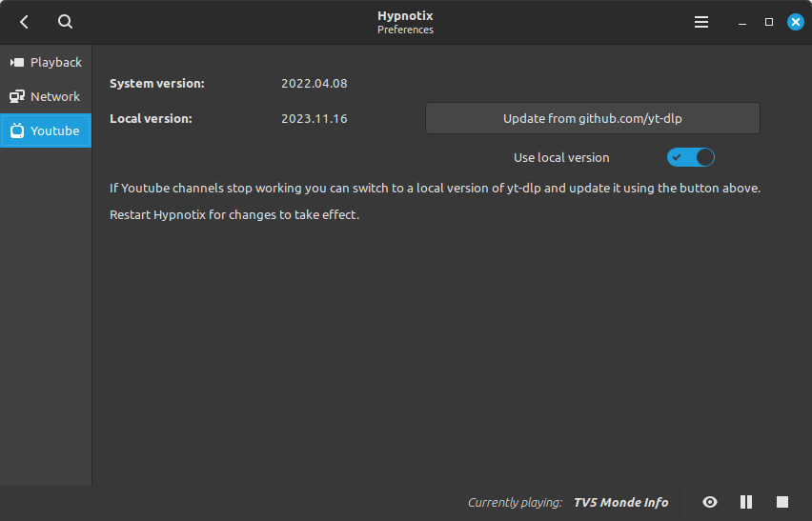The image size is (812, 521).
Task: Minimize the Hypnotix window
Action: 742,22
